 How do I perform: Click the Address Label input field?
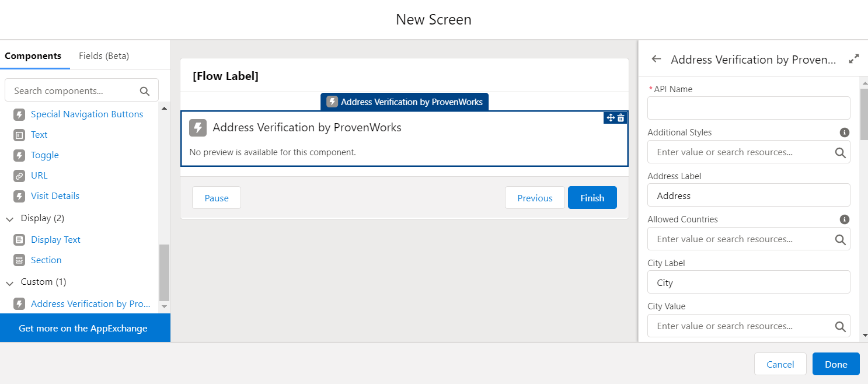[x=749, y=195]
